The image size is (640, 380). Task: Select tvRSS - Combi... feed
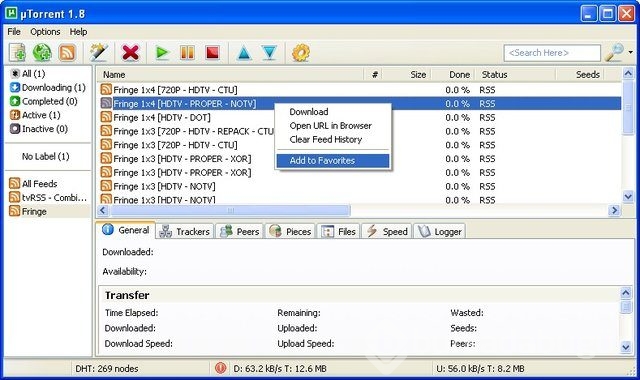point(48,198)
